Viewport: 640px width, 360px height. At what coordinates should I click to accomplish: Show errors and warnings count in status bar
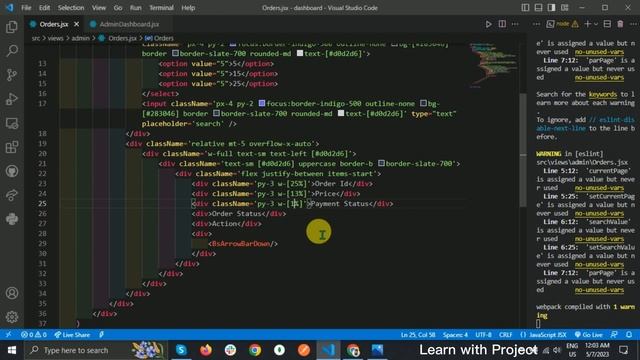tap(34, 335)
